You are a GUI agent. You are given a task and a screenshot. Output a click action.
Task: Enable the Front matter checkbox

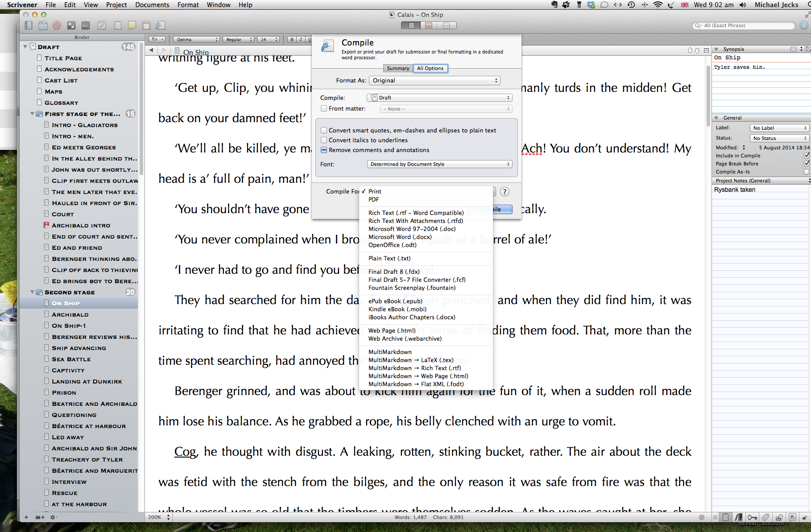(x=324, y=108)
